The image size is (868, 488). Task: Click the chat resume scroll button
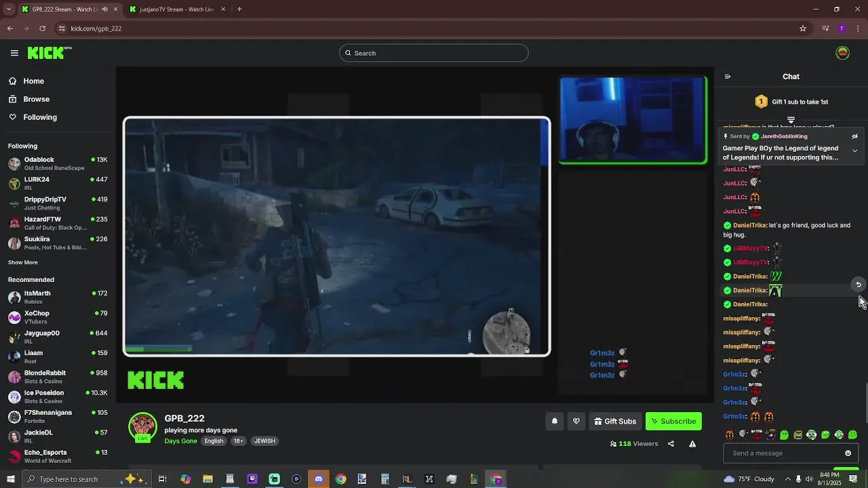pyautogui.click(x=858, y=285)
